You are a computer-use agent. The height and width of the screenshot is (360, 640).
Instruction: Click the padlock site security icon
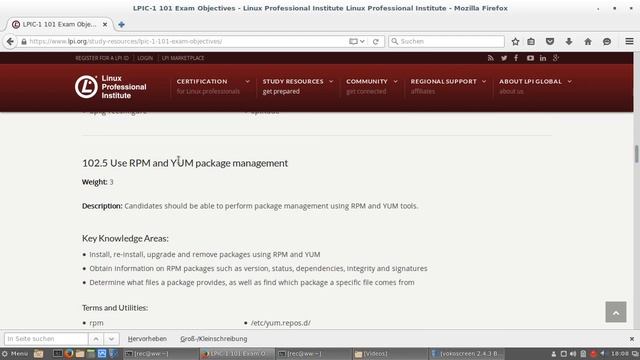pos(24,41)
